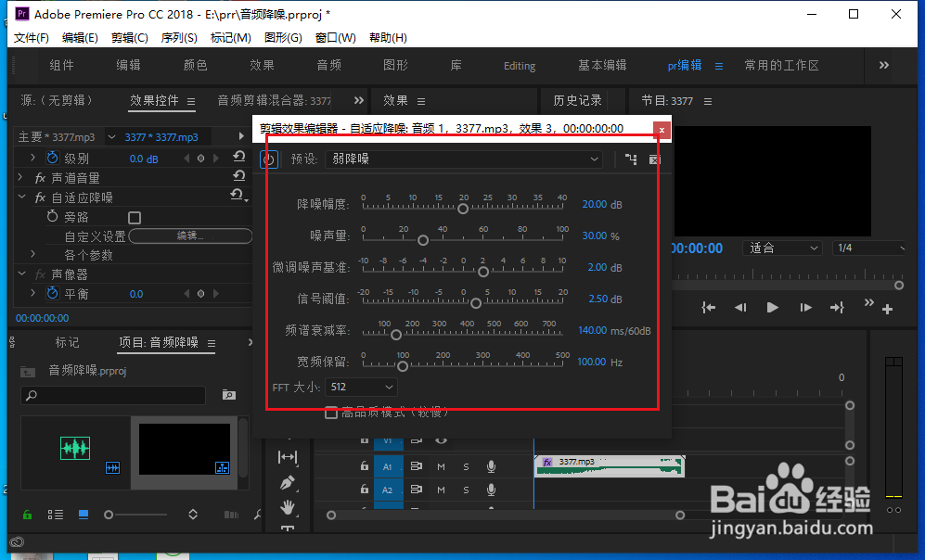Screen dimensions: 925x560
Task: Collapse the 自适应降噪 effect
Action: coord(22,197)
